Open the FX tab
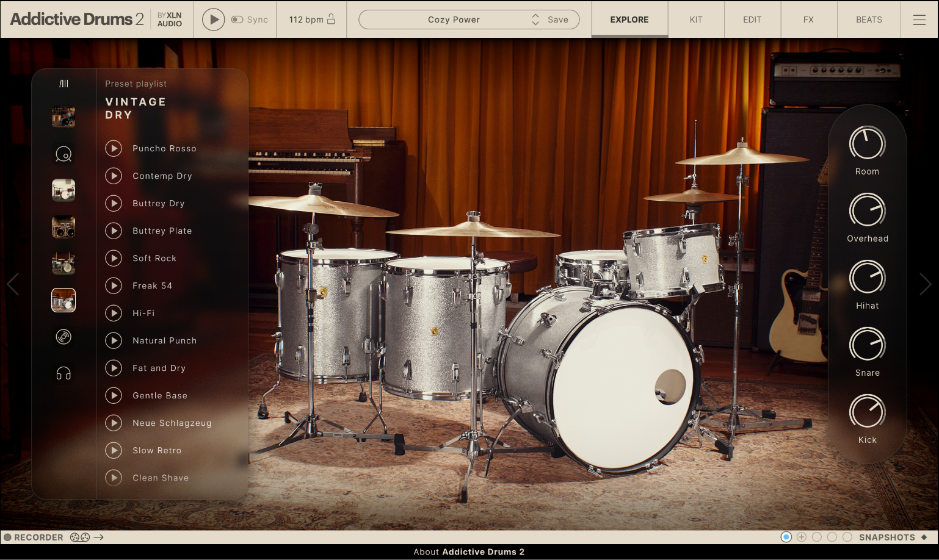939x560 pixels. pos(808,20)
